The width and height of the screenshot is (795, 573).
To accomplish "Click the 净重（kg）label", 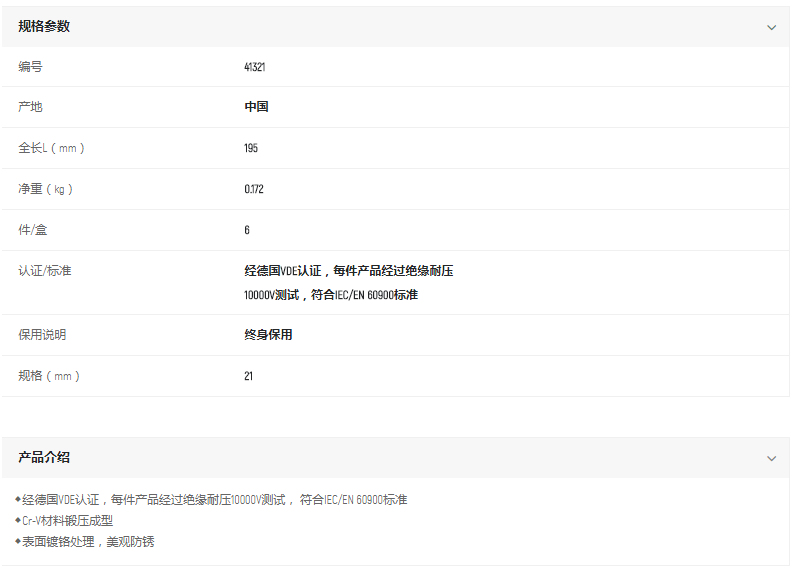I will tap(46, 189).
